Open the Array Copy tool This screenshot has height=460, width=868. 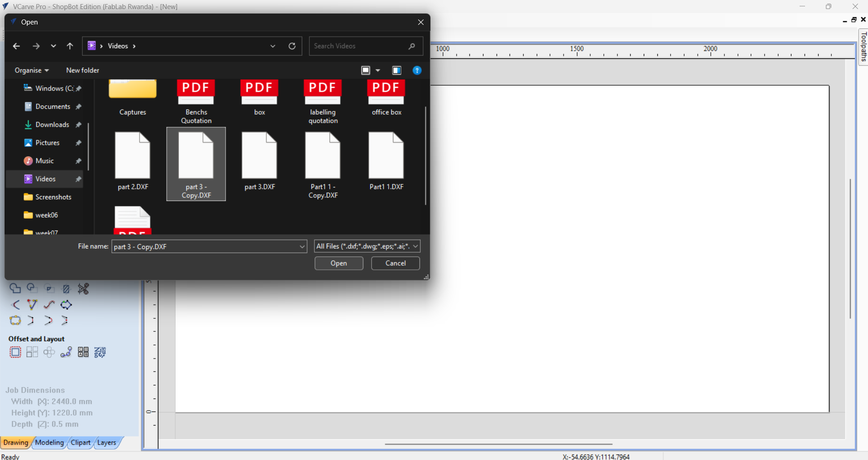[x=32, y=352]
